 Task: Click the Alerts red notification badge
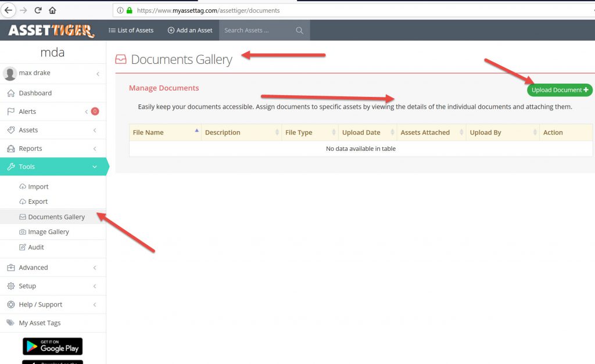coord(95,111)
